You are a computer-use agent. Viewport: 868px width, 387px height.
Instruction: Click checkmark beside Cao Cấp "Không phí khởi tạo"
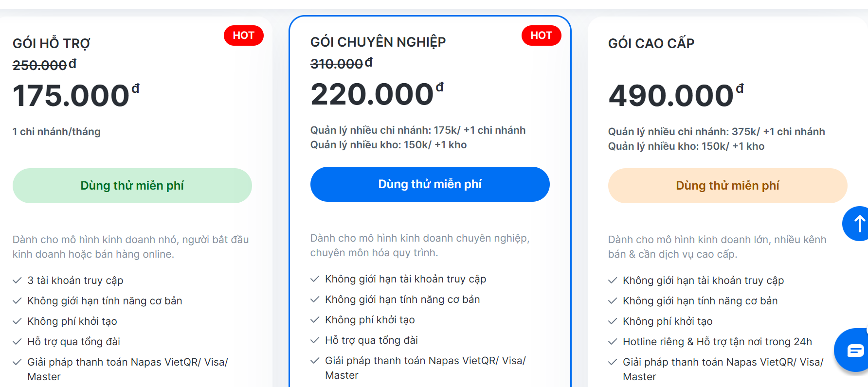613,321
